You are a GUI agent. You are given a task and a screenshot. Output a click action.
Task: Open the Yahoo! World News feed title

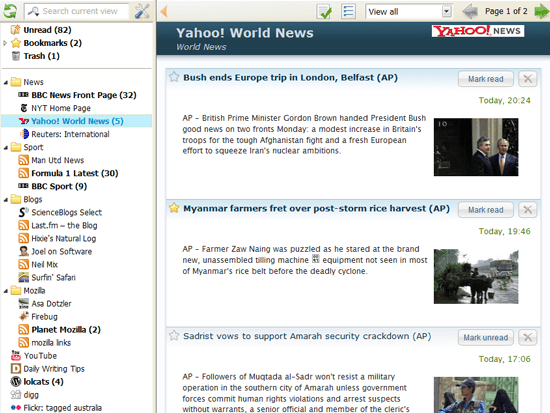click(x=245, y=33)
